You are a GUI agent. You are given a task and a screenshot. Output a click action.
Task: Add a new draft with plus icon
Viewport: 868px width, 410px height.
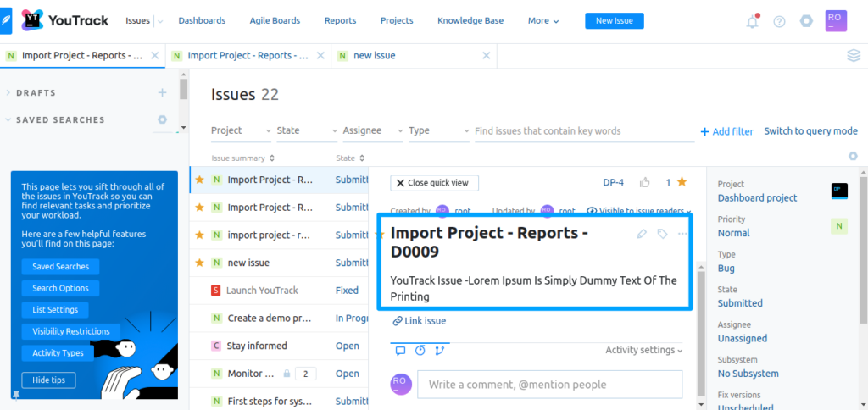pos(162,92)
